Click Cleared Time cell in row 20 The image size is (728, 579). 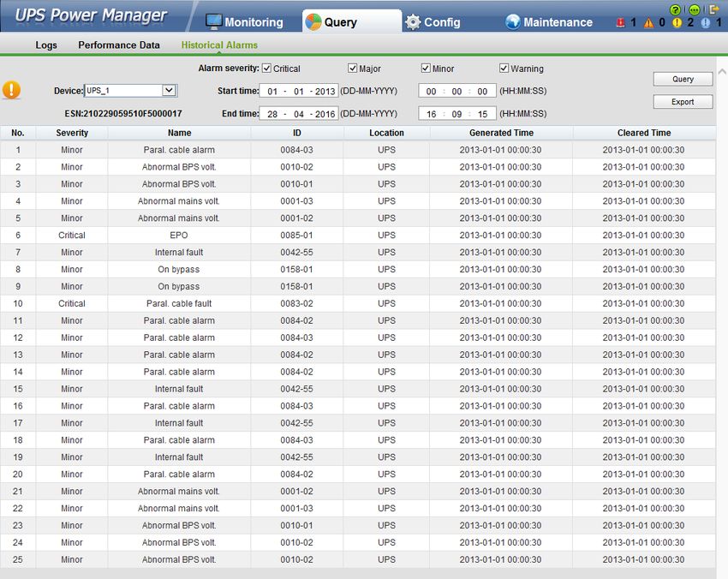click(643, 474)
